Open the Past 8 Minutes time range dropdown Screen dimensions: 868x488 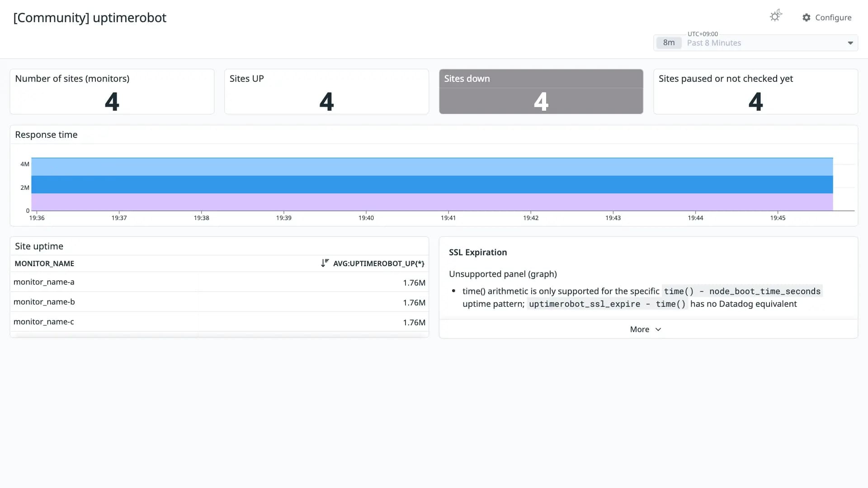755,43
